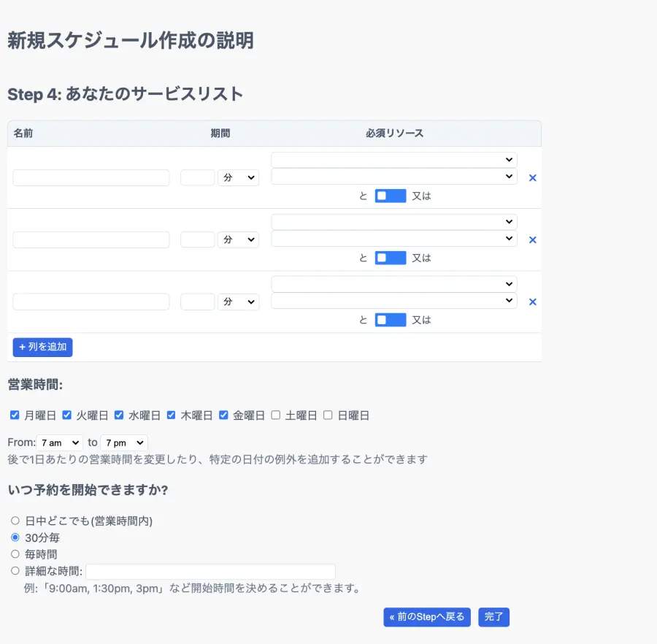Flip the と/又は toggle in third row

(390, 320)
